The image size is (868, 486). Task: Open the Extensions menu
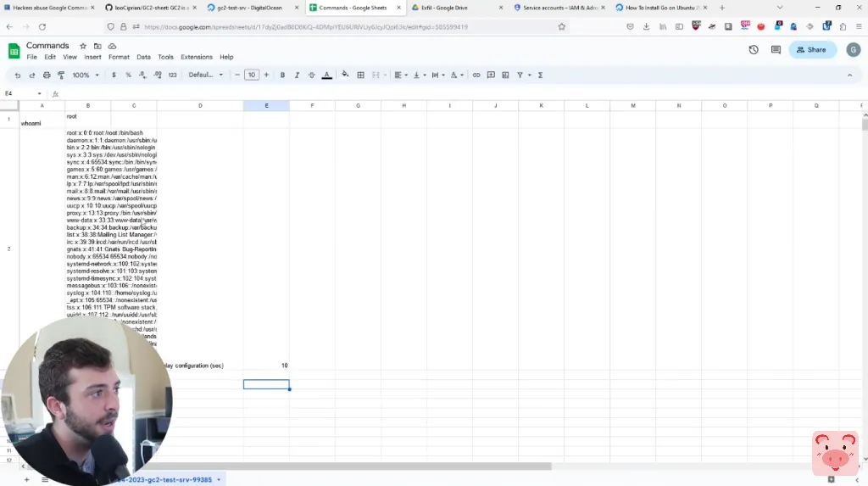click(x=197, y=57)
